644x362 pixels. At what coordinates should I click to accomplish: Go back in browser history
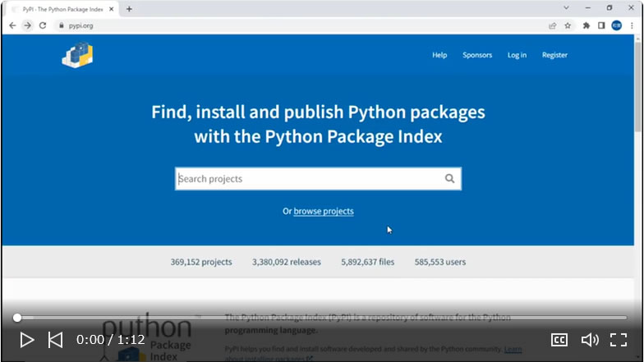12,25
